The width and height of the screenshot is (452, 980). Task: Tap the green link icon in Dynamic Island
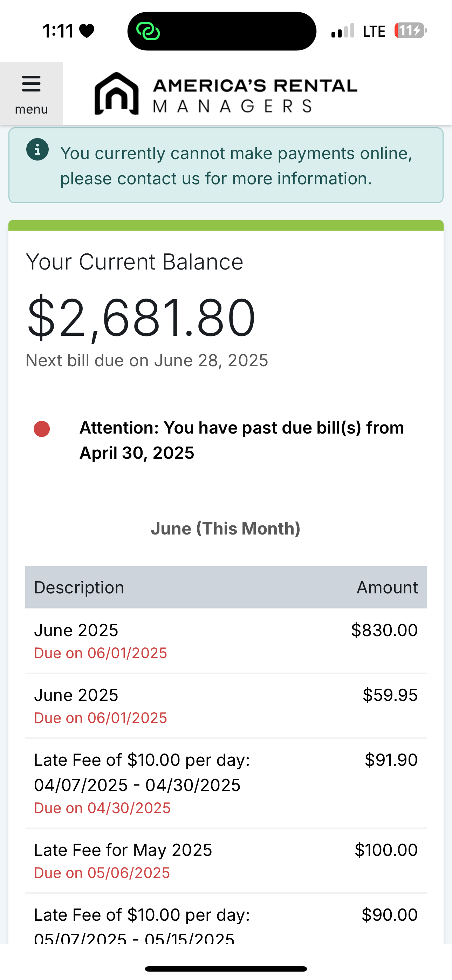click(148, 31)
